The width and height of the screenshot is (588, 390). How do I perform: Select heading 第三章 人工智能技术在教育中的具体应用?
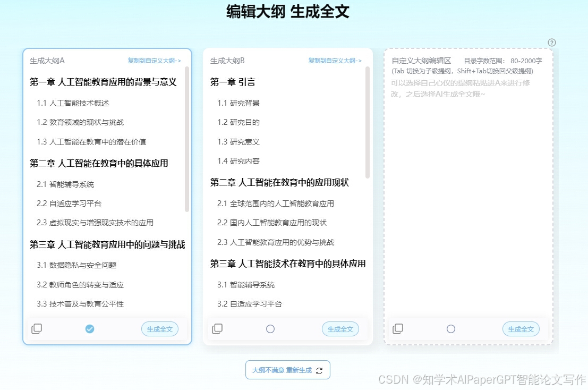click(x=287, y=264)
